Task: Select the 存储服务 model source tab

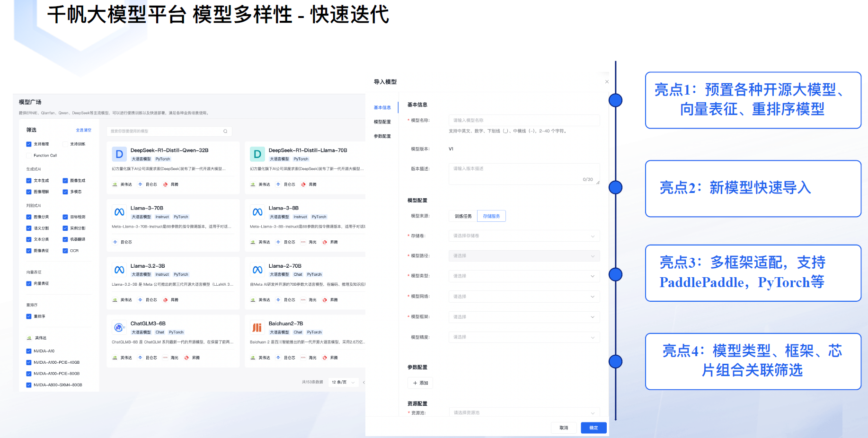Action: pos(491,216)
